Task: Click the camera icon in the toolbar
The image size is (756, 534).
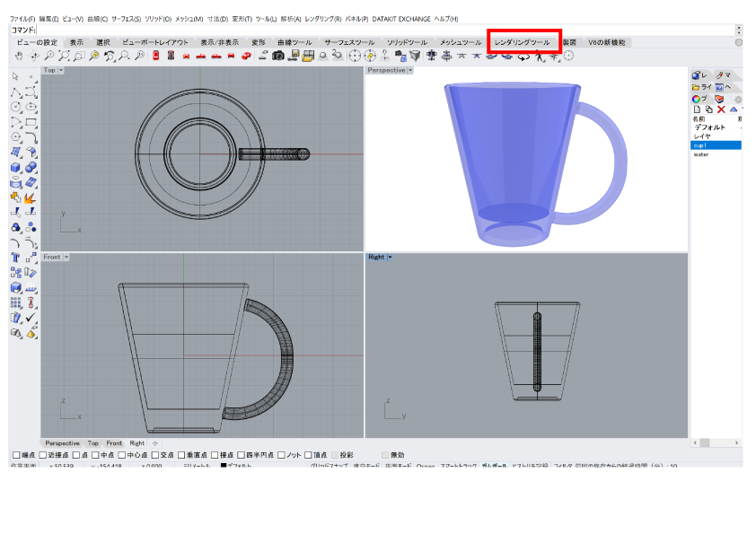Action: click(277, 56)
